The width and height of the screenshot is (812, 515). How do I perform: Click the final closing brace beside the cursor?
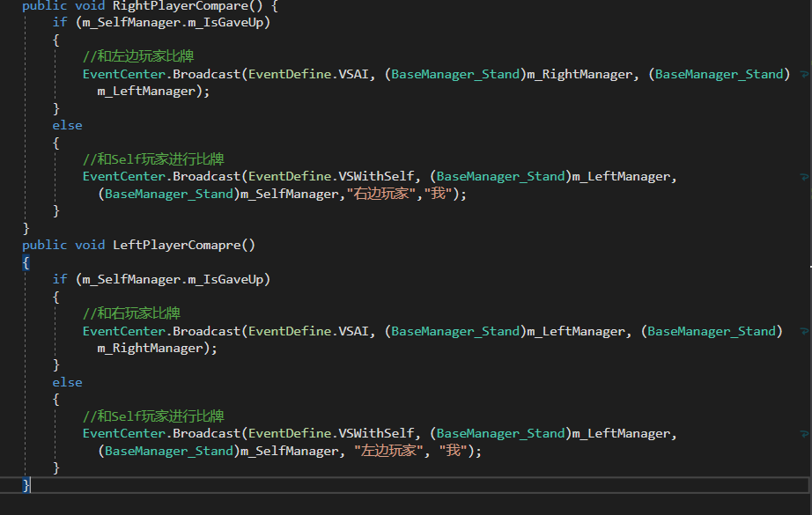pos(26,485)
